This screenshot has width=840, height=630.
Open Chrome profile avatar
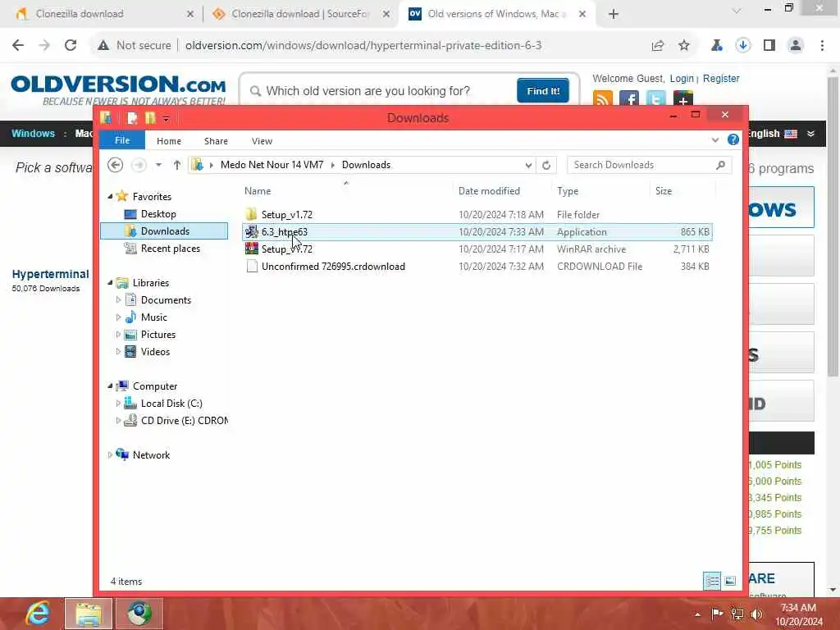click(796, 45)
